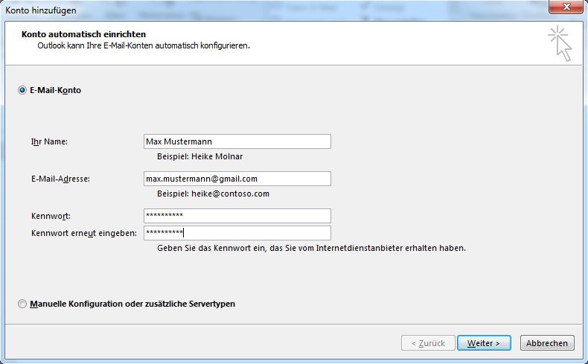This screenshot has width=588, height=364.
Task: Click the E-Mail-Adresse input field
Action: click(237, 179)
